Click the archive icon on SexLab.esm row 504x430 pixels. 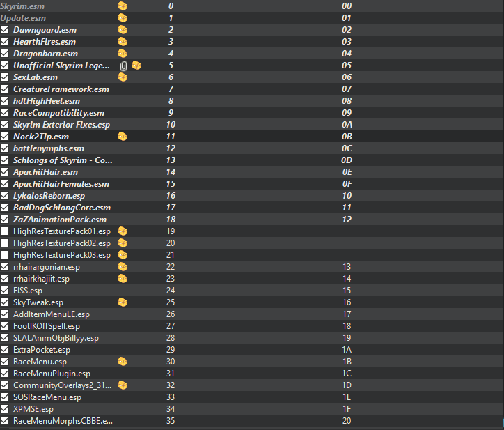coord(123,77)
